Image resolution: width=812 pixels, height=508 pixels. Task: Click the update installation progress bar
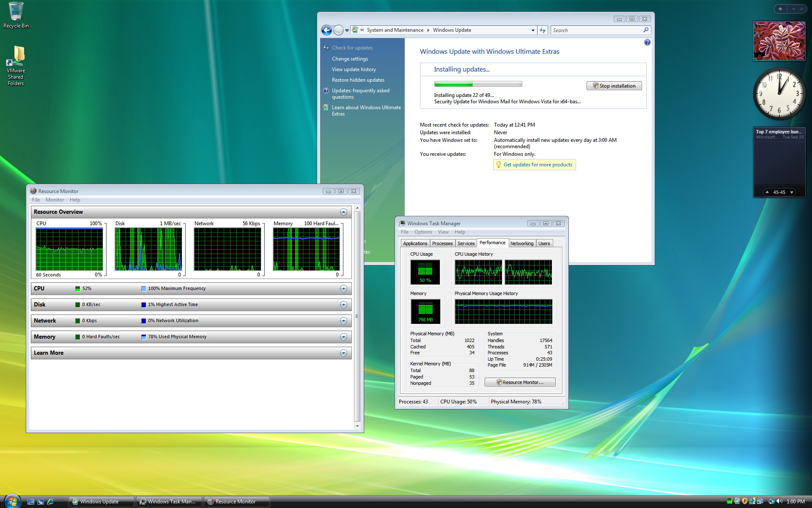coord(478,84)
